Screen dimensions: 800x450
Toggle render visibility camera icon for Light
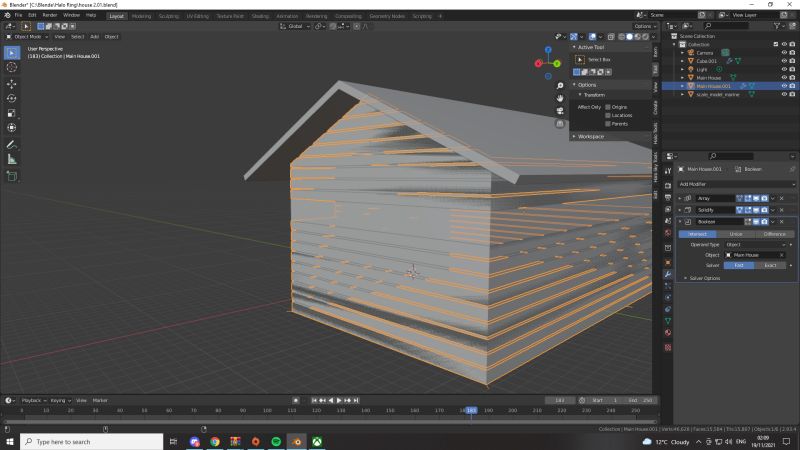(x=792, y=69)
